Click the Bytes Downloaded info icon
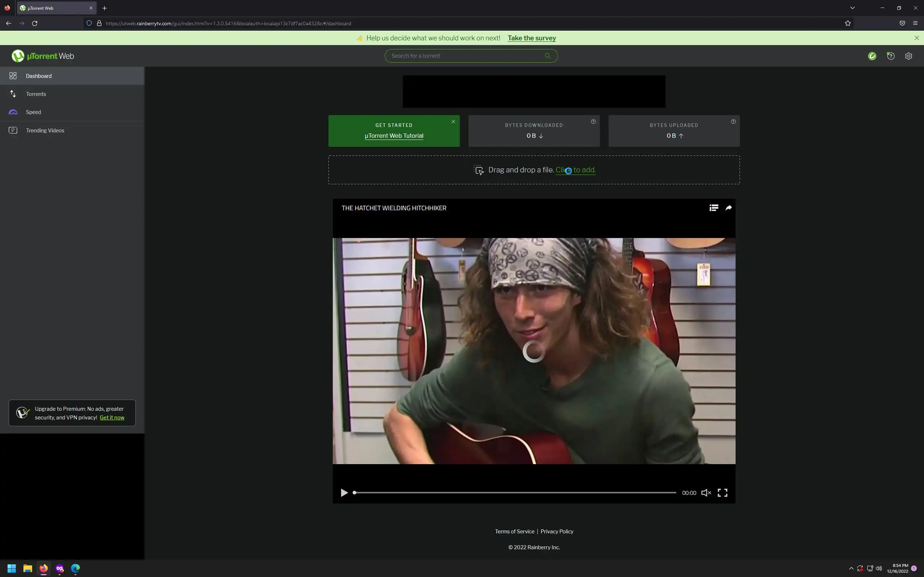This screenshot has height=577, width=924. pos(593,122)
